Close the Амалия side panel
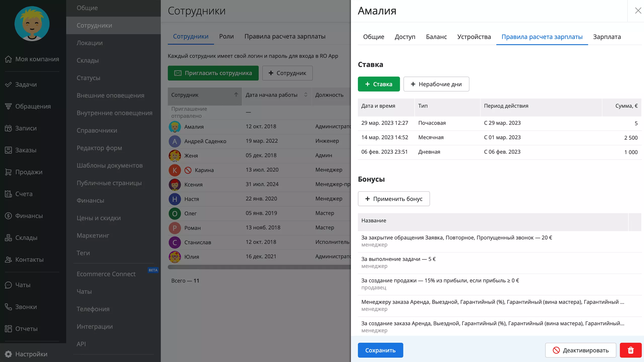This screenshot has width=644, height=362. coord(638,11)
